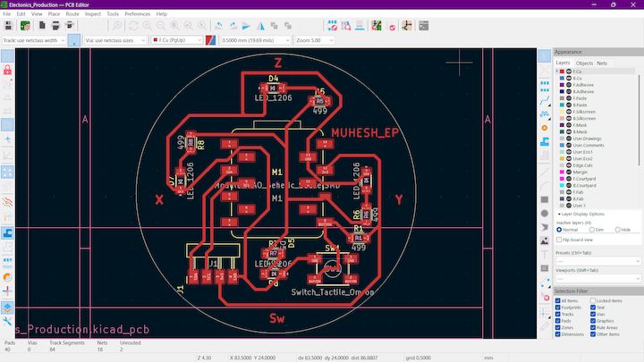Click the Save board icon
The width and height of the screenshot is (644, 362).
coord(8,26)
